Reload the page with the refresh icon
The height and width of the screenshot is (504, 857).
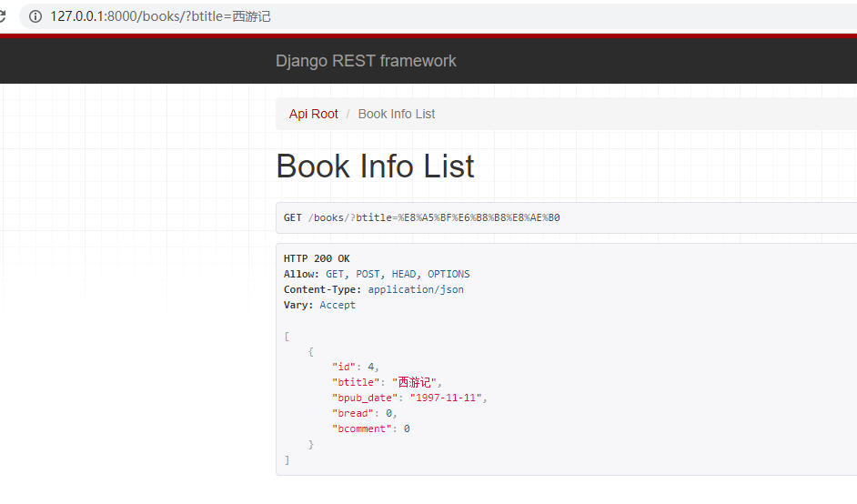(x=2, y=16)
